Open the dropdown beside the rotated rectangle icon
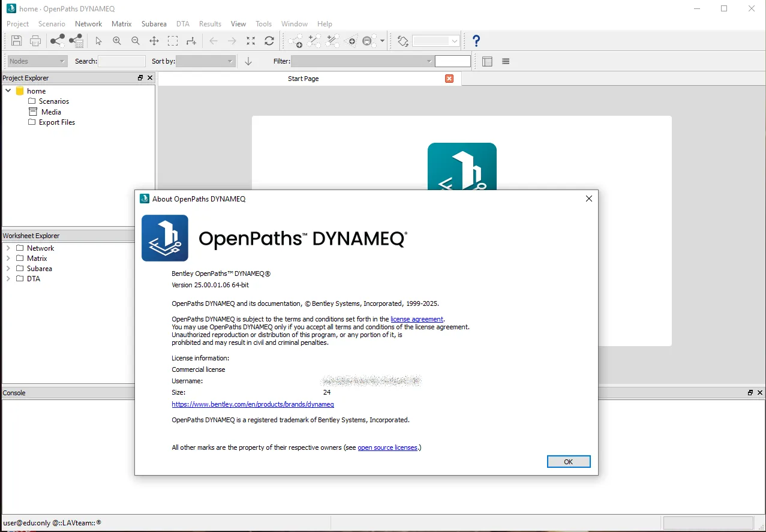The width and height of the screenshot is (766, 532). tap(436, 41)
